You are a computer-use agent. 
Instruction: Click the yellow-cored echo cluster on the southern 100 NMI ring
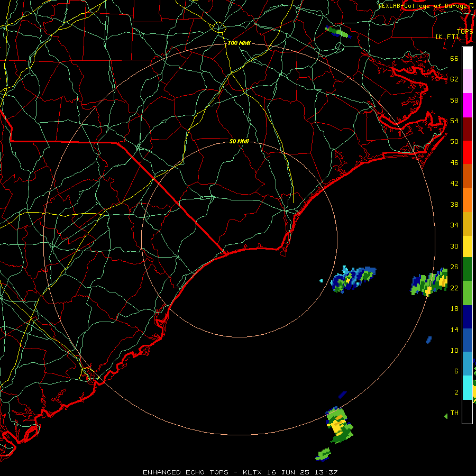[x=339, y=424]
